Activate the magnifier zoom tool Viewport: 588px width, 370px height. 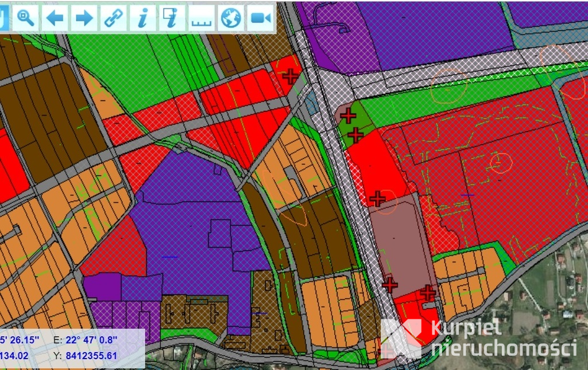pyautogui.click(x=25, y=18)
